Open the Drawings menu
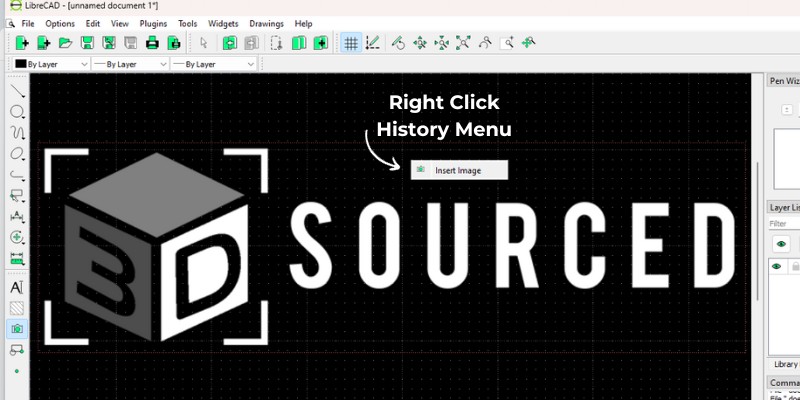This screenshot has height=400, width=800. pyautogui.click(x=266, y=23)
